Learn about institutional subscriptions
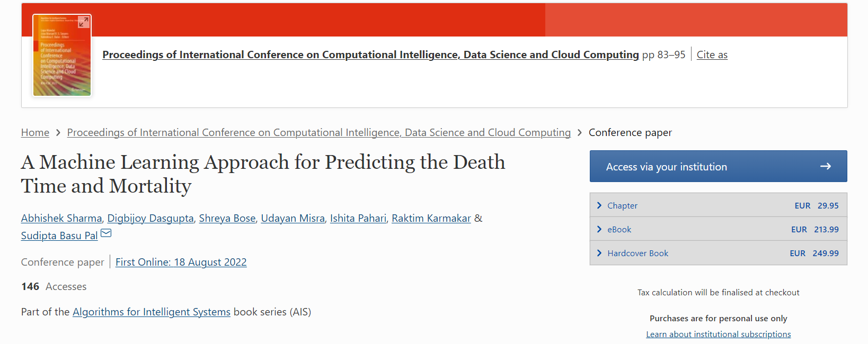Image resolution: width=868 pixels, height=344 pixels. (x=718, y=334)
